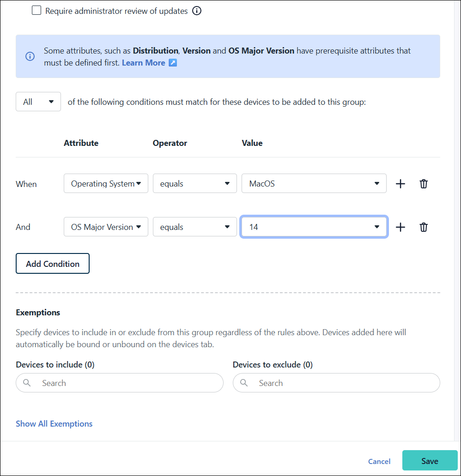This screenshot has width=461, height=476.
Task: Add a condition using the plus icon on the MacOS row
Action: (400, 183)
